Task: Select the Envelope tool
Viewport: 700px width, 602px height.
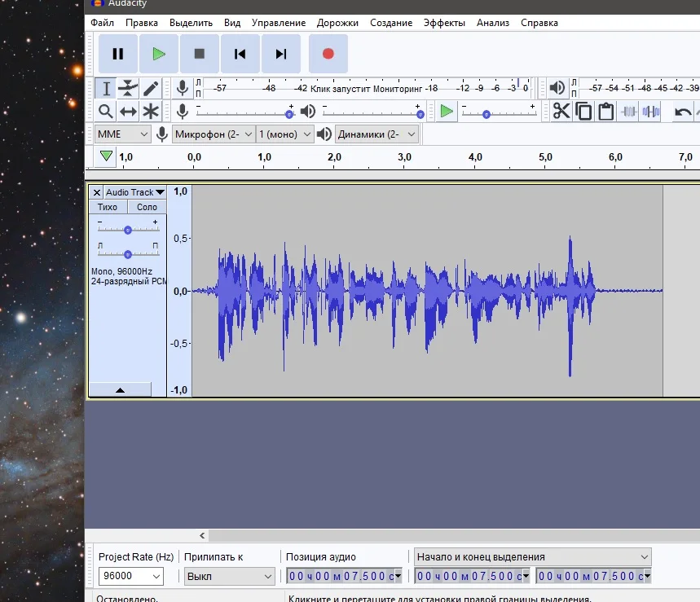Action: coord(128,88)
